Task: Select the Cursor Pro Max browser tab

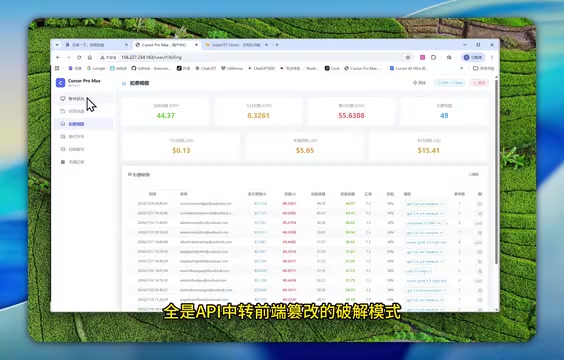Action: pos(166,45)
